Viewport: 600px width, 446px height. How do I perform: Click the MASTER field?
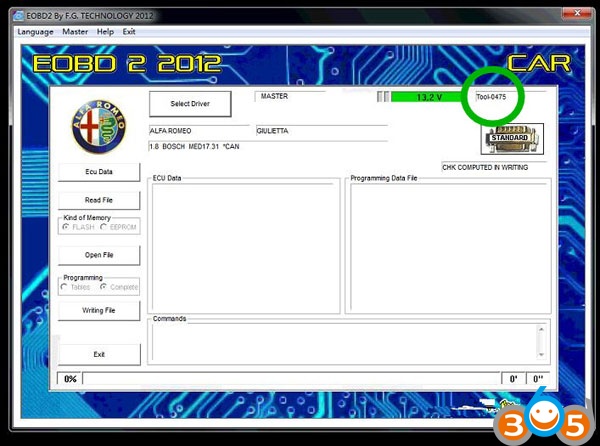pos(290,96)
